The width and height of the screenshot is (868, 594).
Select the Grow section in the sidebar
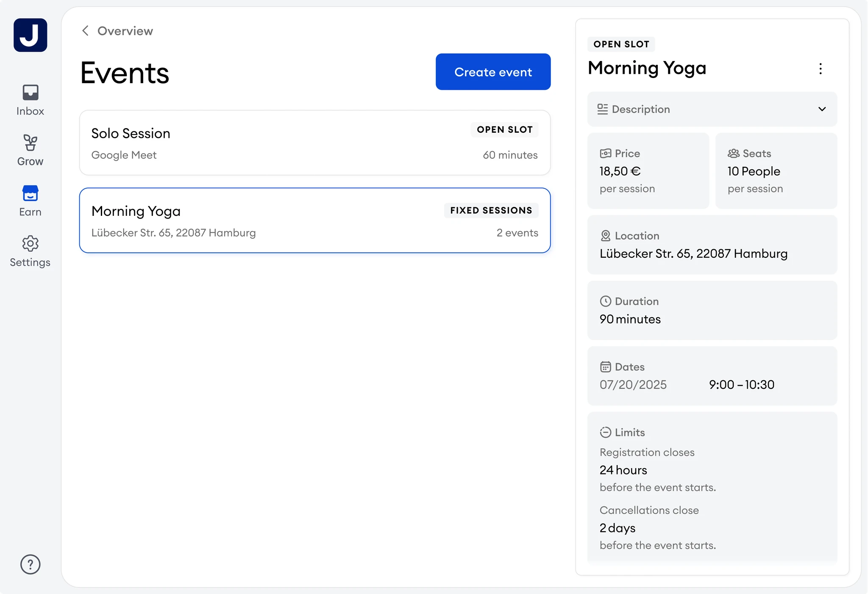(x=30, y=149)
